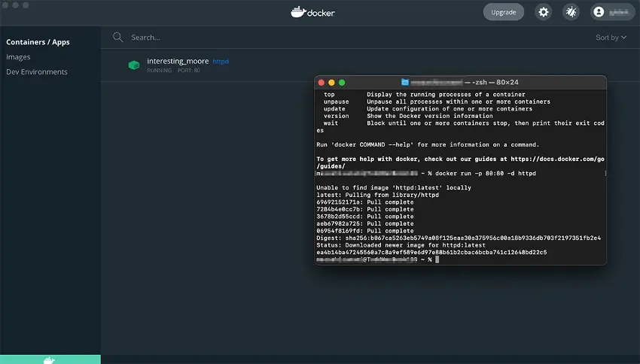The height and width of the screenshot is (364, 640).
Task: Click the Terminal cursor at the prompt
Action: click(437, 259)
